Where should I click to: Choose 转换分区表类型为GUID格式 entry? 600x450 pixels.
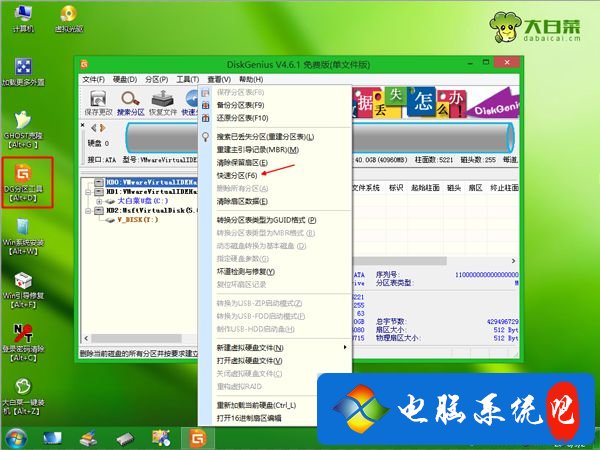click(x=266, y=220)
